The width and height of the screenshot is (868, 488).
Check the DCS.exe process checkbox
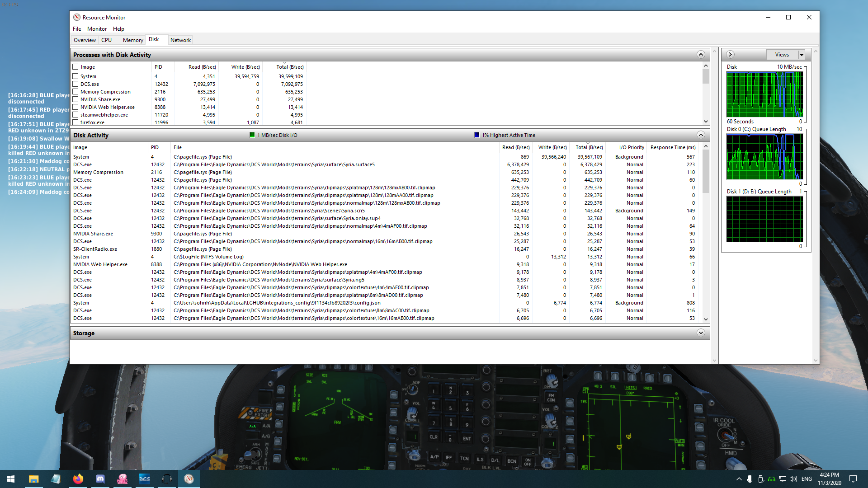click(x=75, y=84)
